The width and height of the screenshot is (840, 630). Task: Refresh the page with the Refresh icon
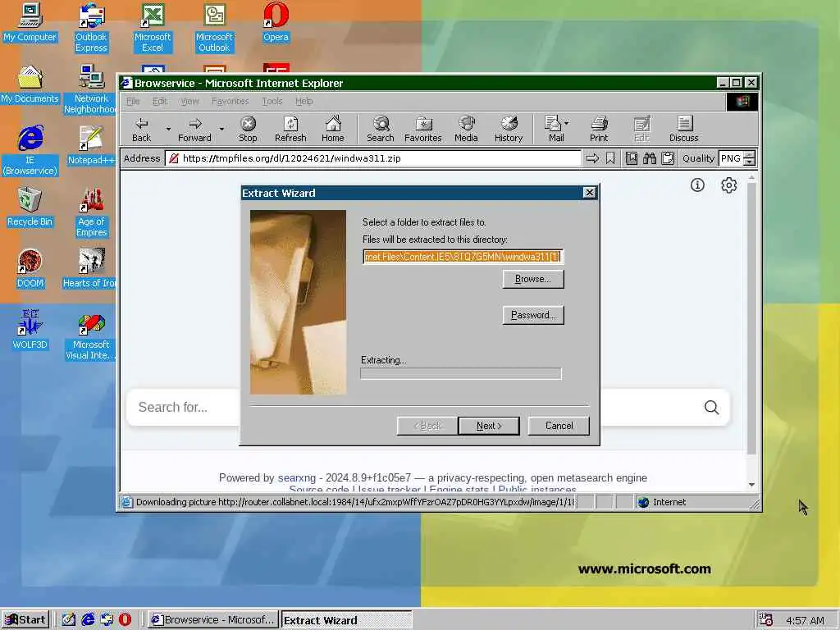pyautogui.click(x=290, y=130)
